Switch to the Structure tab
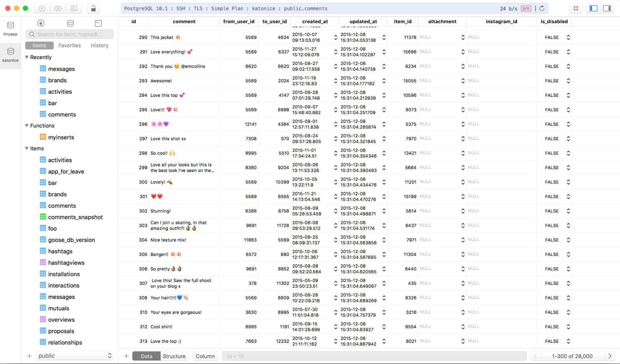 point(174,356)
